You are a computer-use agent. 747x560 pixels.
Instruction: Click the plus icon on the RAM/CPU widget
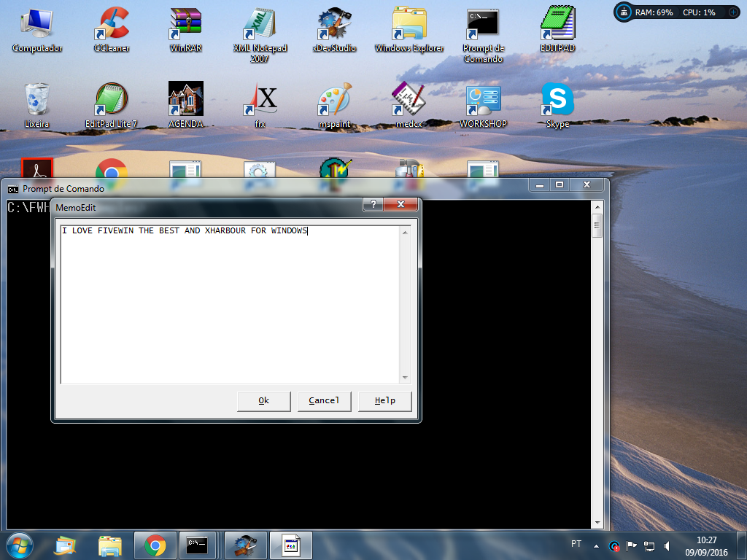732,12
